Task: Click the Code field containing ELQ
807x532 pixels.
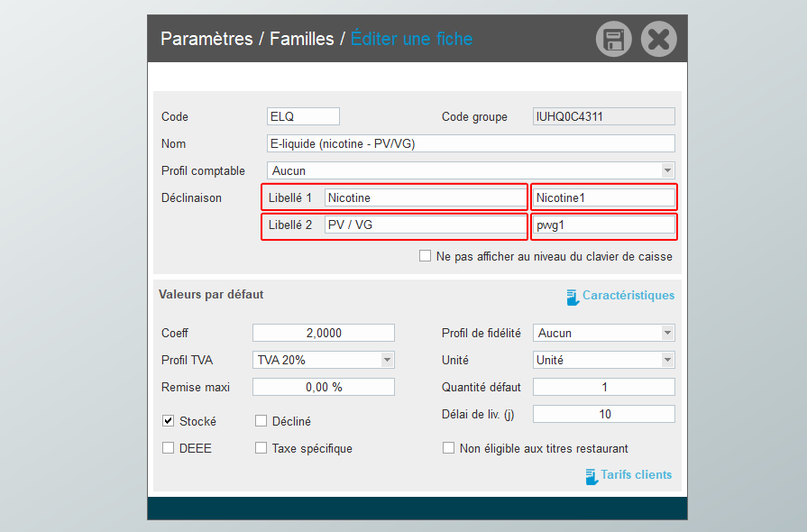Action: click(303, 116)
